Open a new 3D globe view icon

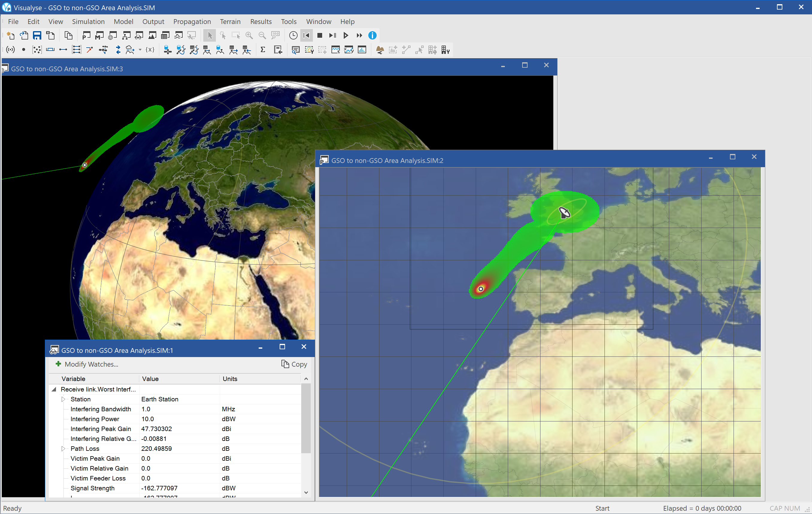point(113,35)
